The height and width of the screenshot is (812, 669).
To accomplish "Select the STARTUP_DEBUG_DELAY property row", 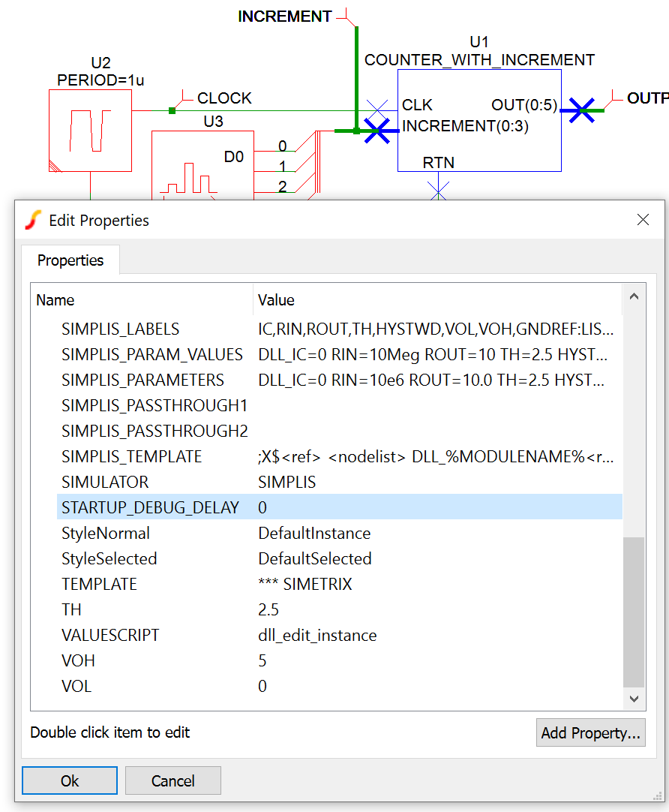I will (150, 508).
